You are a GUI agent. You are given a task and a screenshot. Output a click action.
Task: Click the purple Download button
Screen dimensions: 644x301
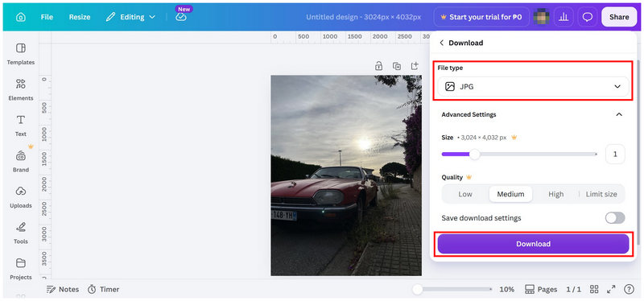pyautogui.click(x=533, y=244)
